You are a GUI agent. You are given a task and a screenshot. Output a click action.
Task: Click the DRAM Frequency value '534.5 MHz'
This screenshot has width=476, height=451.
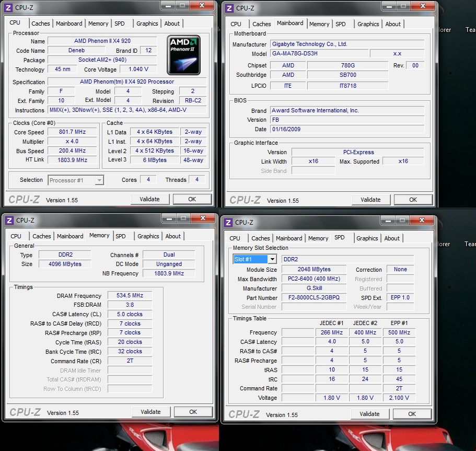[130, 295]
